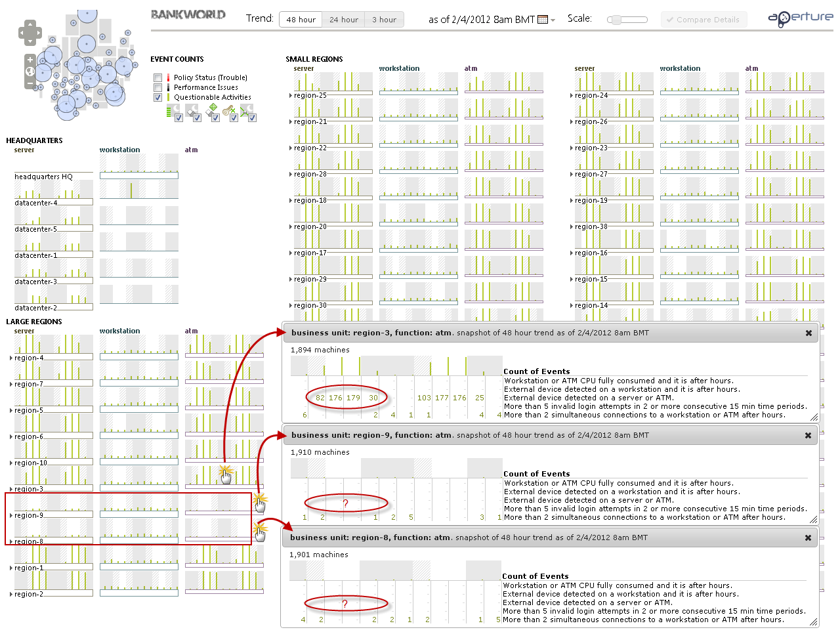
Task: Expand the region-4 row in Large Regions
Action: pyautogui.click(x=11, y=358)
